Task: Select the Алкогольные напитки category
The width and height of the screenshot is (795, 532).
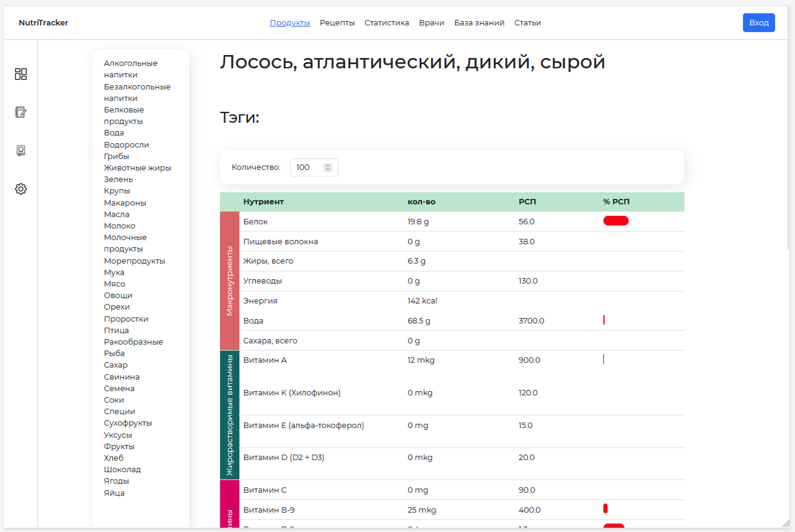Action: point(131,69)
